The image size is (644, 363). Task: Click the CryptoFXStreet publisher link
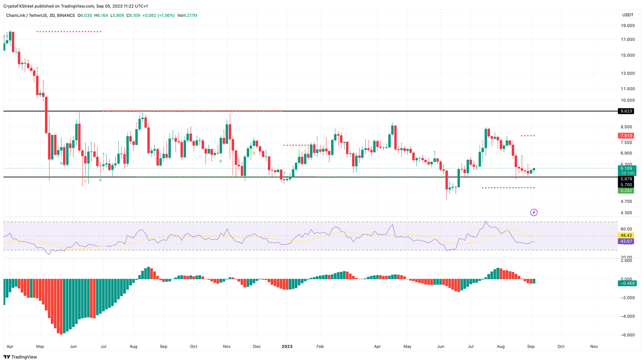19,6
